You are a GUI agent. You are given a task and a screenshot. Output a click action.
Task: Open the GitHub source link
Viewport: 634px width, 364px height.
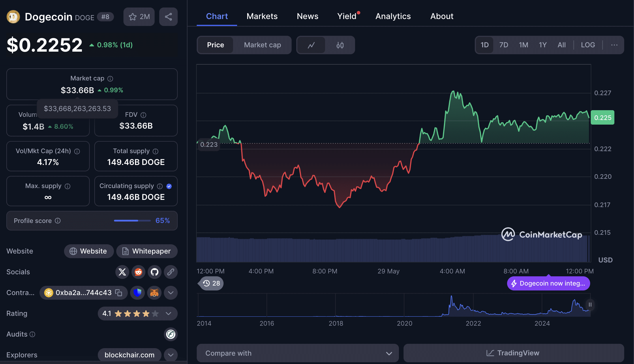[x=155, y=272]
